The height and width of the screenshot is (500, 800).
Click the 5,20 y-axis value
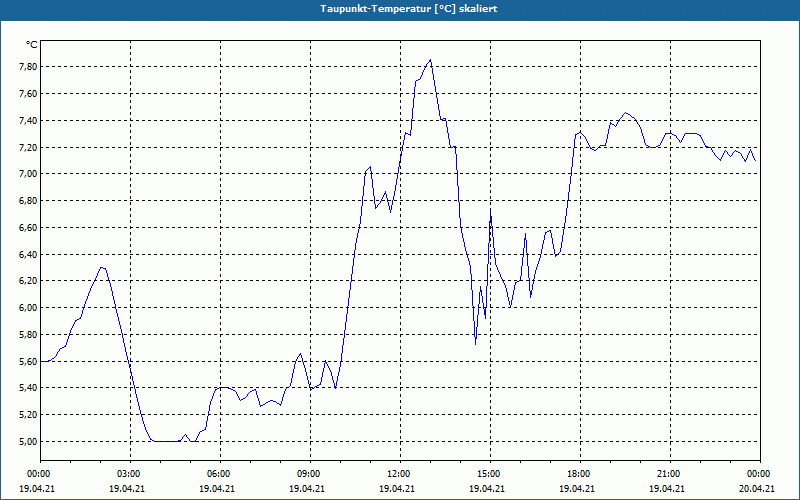[28, 415]
